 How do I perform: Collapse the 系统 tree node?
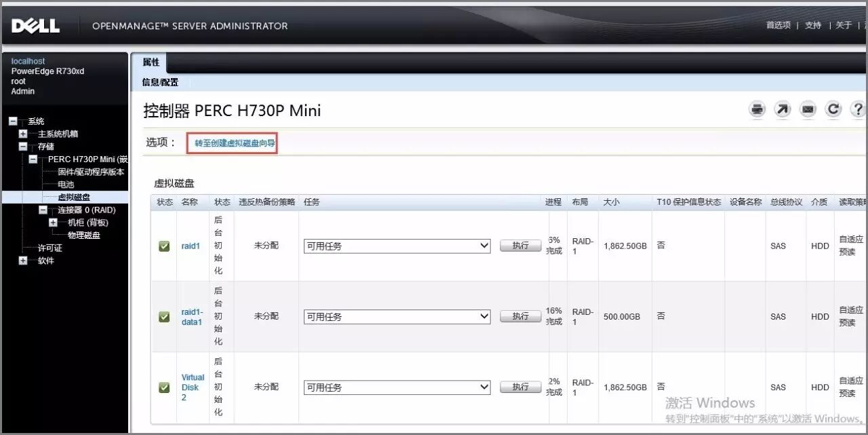[x=13, y=121]
